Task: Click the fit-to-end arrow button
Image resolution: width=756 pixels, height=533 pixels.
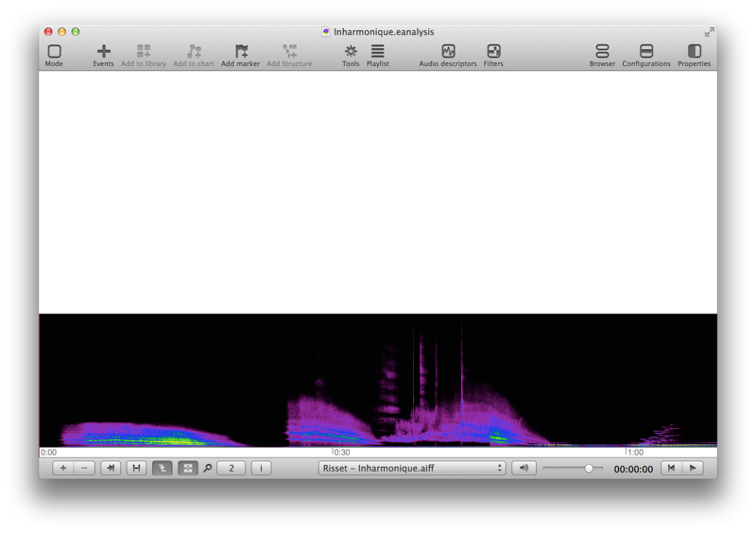Action: tap(111, 468)
